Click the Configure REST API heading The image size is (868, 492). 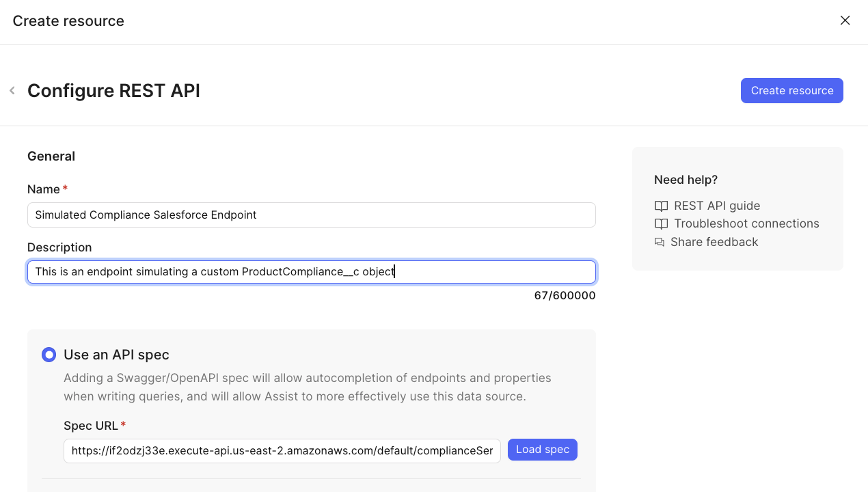pos(113,91)
